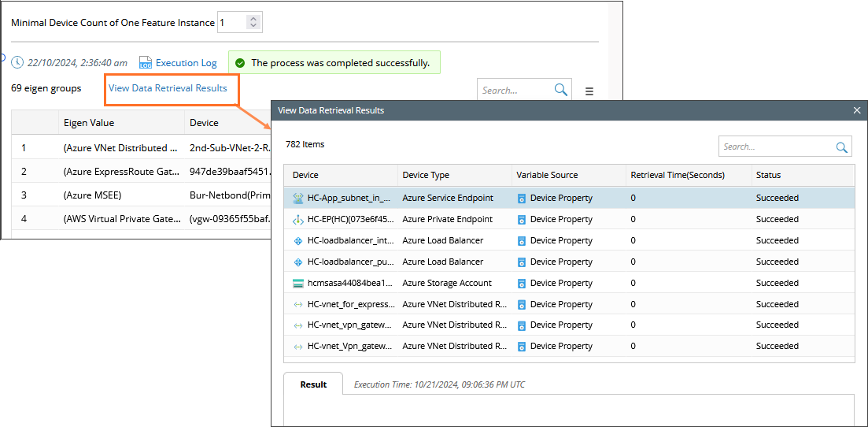Click the Azure Service Endpoint device icon

(x=298, y=199)
